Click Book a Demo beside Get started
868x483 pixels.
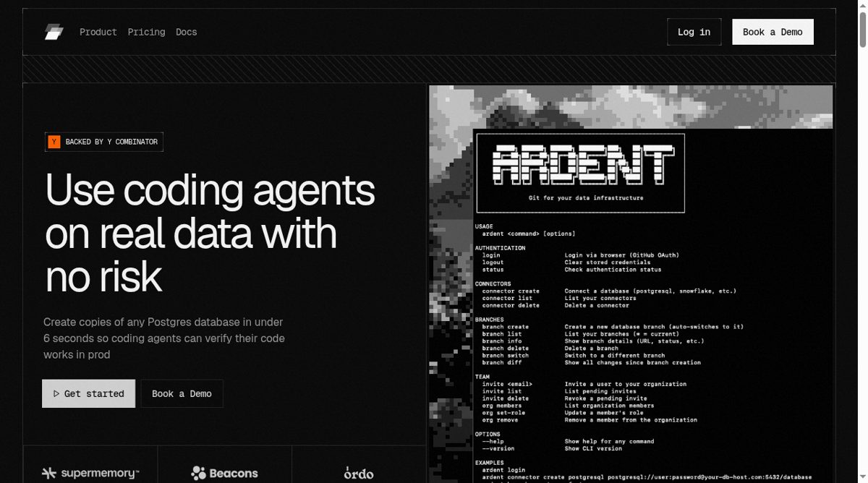pos(182,393)
